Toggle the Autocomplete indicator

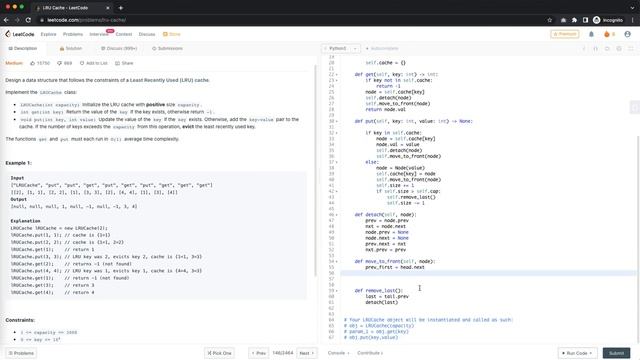point(382,49)
